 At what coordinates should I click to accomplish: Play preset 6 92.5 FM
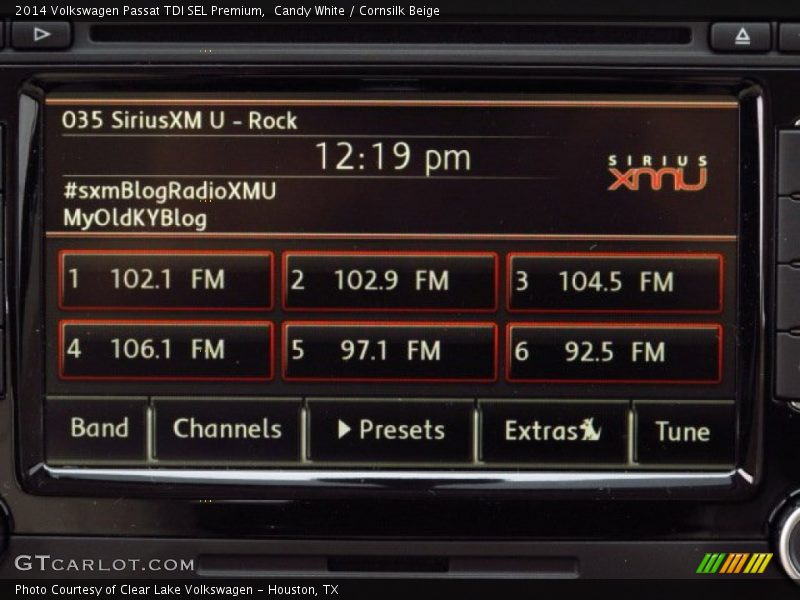pyautogui.click(x=614, y=352)
